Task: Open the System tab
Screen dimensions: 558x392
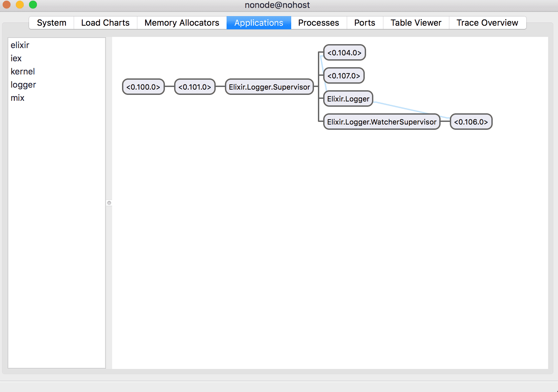Action: (x=51, y=23)
